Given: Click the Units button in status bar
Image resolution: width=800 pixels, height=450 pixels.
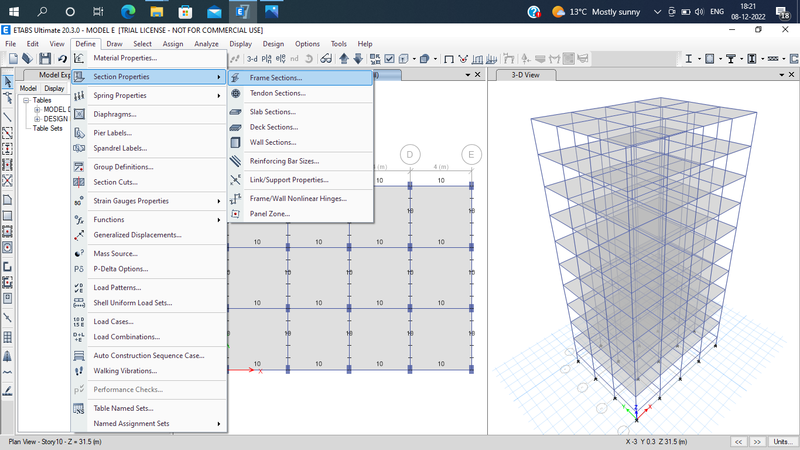Looking at the screenshot, I should (x=783, y=442).
